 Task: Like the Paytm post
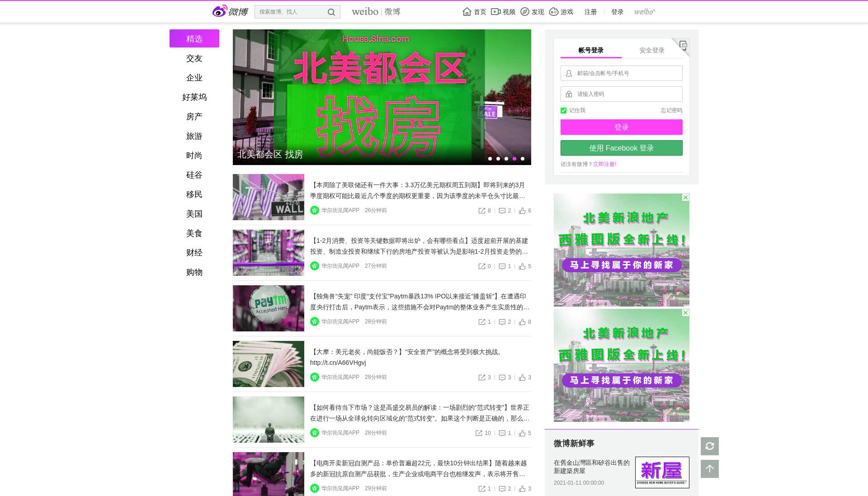click(x=522, y=322)
